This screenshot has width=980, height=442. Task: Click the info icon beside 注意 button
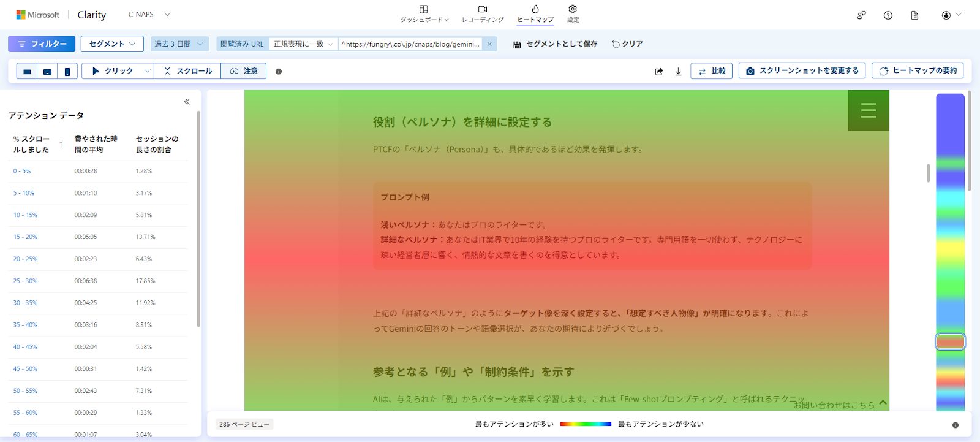(x=279, y=72)
